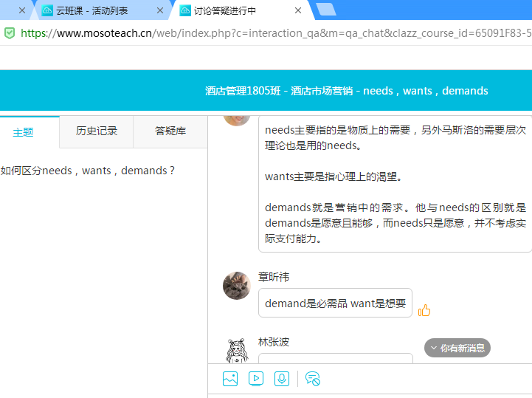Jump to new messages via 你有新消息
This screenshot has width=532, height=398.
pos(457,348)
